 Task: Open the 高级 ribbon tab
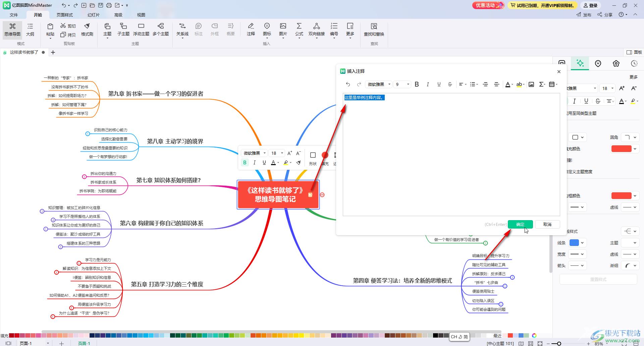[118, 15]
